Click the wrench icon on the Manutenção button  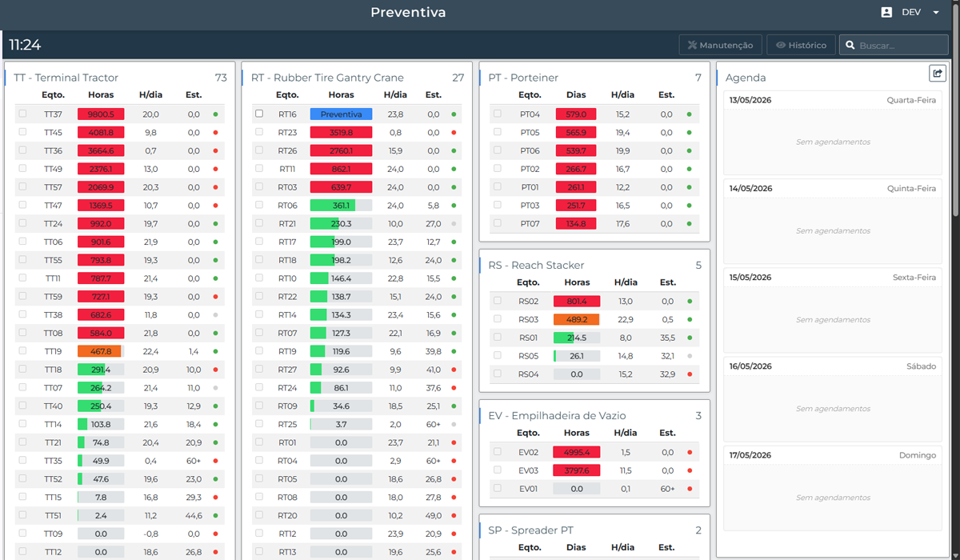pyautogui.click(x=693, y=46)
